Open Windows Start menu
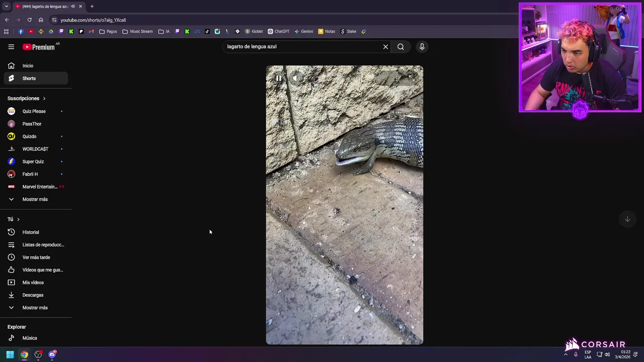Viewport: 644px width, 362px height. pos(10,354)
